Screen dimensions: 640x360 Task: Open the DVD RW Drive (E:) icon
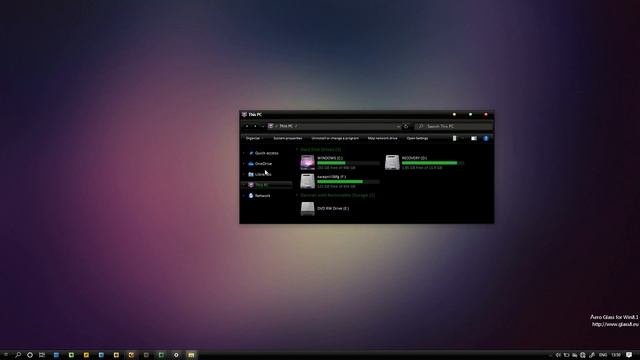pyautogui.click(x=307, y=209)
